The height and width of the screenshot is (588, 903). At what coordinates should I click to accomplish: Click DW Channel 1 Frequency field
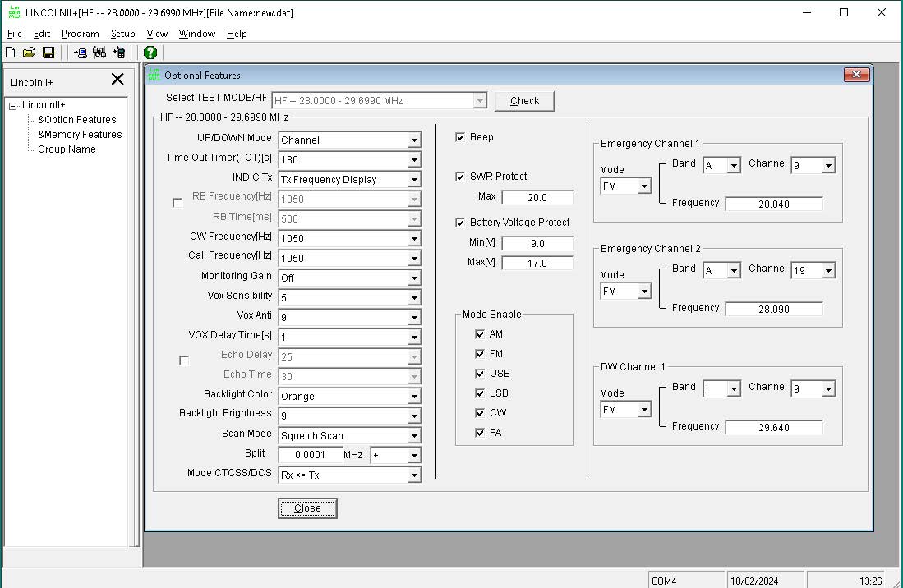(773, 428)
